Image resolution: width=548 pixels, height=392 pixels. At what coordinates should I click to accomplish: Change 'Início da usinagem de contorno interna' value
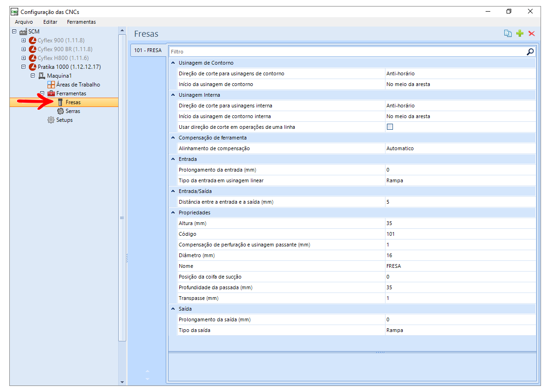460,116
